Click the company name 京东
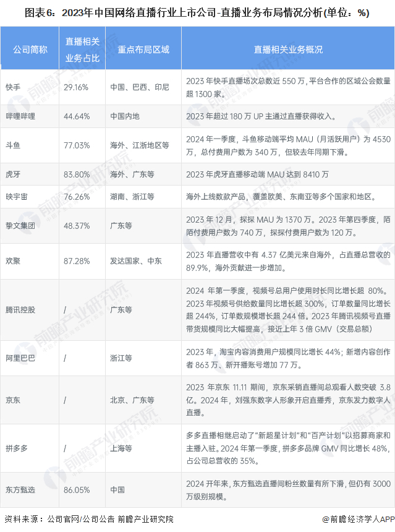The height and width of the screenshot is (532, 395). [x=13, y=400]
